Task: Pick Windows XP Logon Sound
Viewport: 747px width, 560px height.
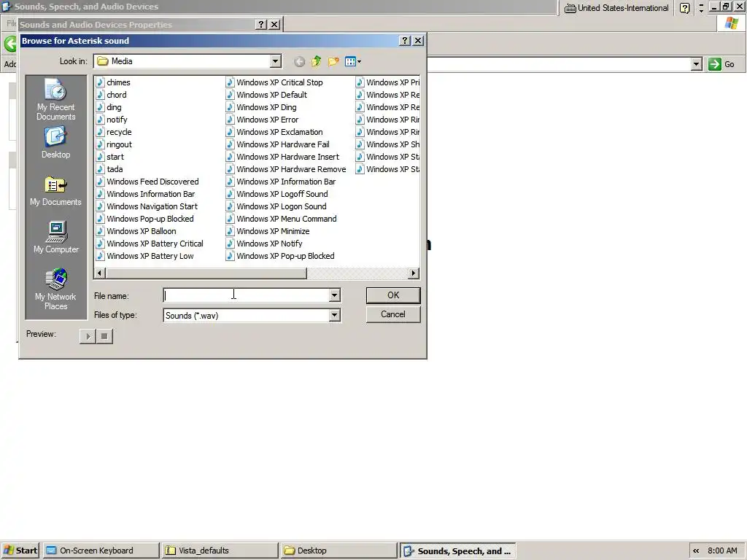Action: [276, 206]
